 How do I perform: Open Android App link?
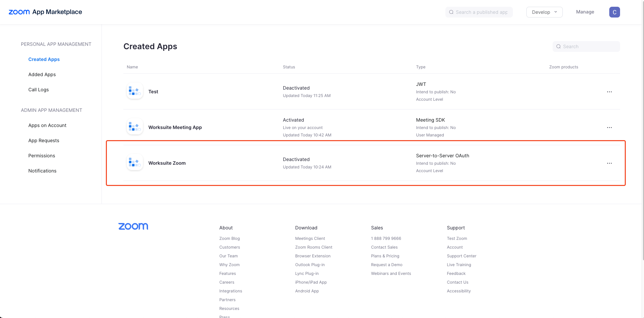coord(307,291)
